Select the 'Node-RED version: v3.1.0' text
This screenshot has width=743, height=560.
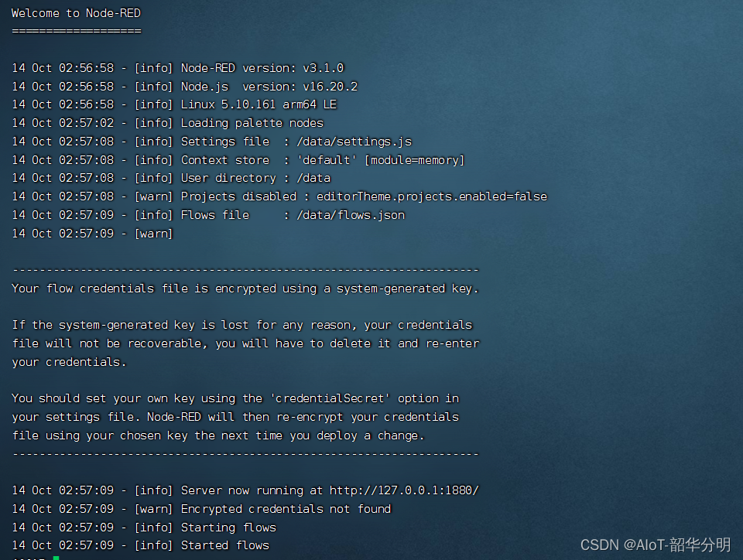click(262, 68)
